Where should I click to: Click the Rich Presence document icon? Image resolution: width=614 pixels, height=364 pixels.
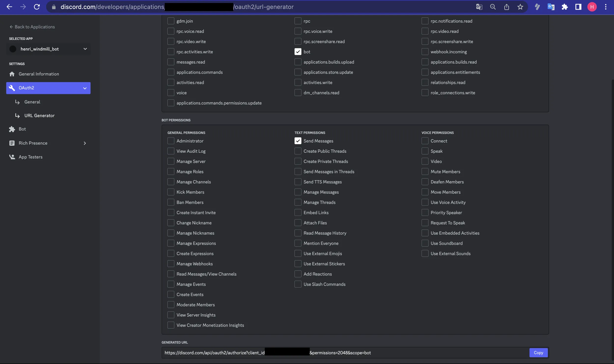coord(12,143)
